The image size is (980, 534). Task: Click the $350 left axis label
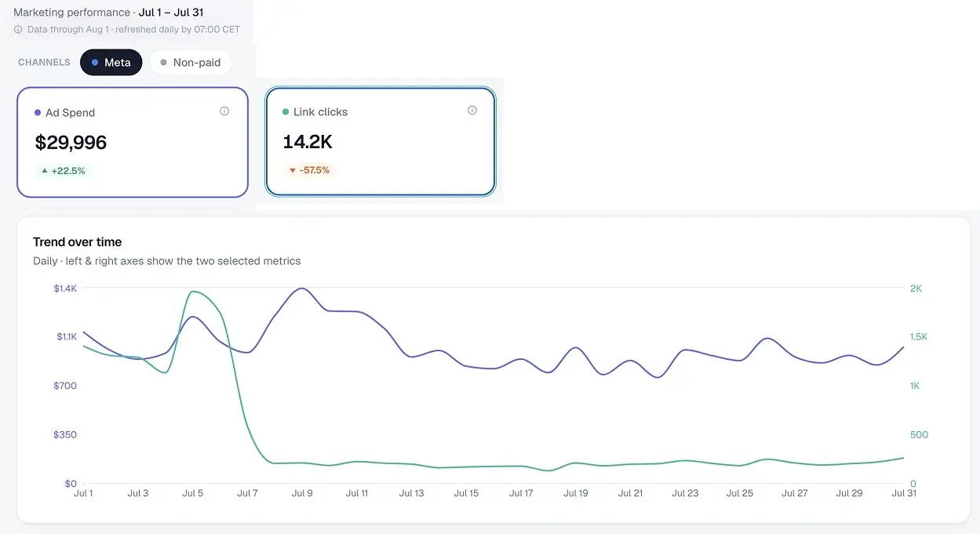[65, 435]
